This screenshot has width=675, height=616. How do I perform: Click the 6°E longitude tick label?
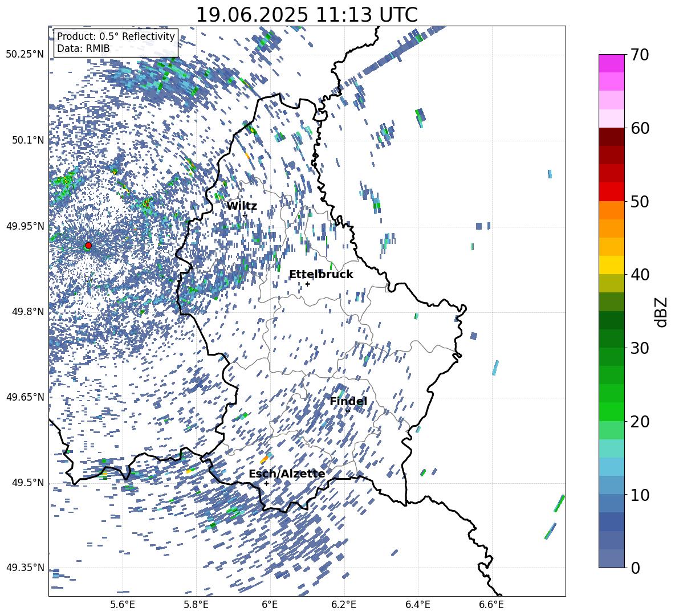pos(270,605)
